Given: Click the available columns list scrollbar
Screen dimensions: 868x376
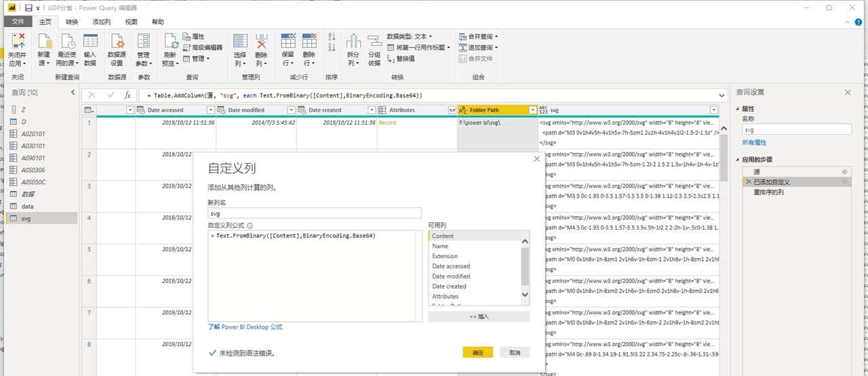Looking at the screenshot, I should pos(525,268).
